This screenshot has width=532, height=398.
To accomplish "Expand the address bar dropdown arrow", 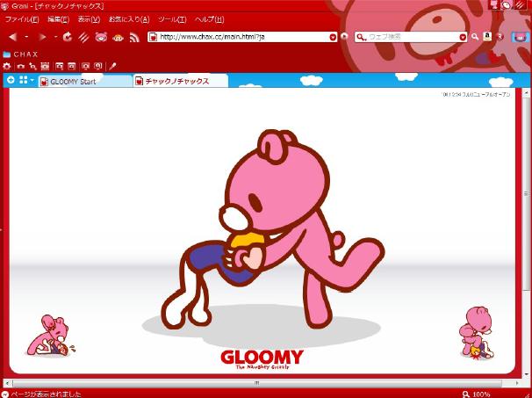I will coord(333,37).
